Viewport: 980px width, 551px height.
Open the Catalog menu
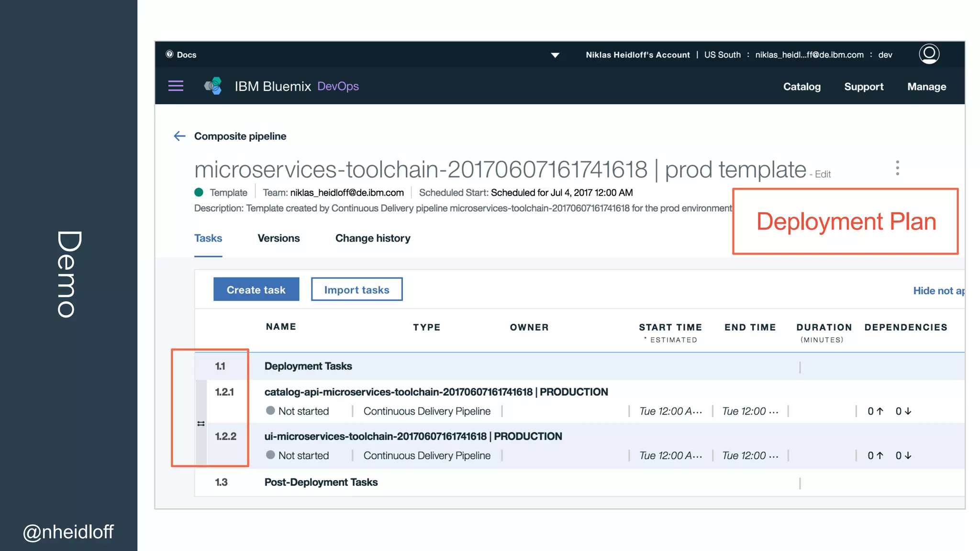(x=802, y=87)
